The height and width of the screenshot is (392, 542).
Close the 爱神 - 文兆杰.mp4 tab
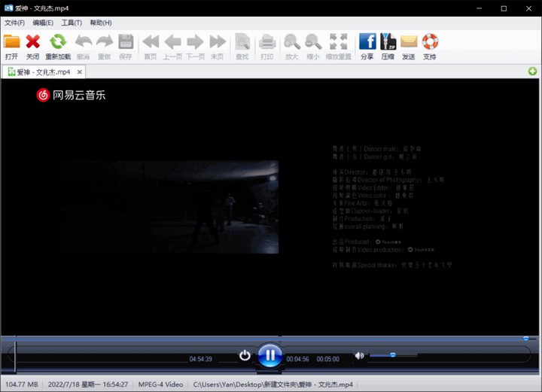[x=80, y=71]
